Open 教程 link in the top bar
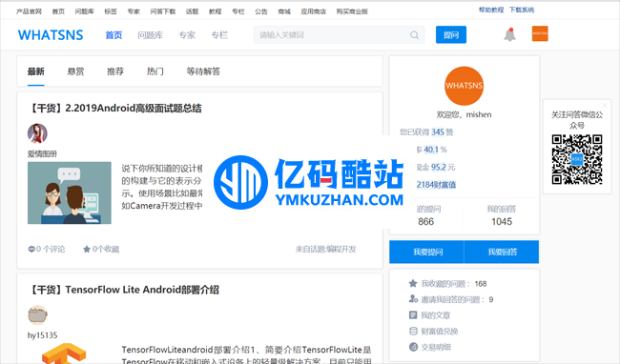Viewport: 620px width, 364px height. point(216,11)
